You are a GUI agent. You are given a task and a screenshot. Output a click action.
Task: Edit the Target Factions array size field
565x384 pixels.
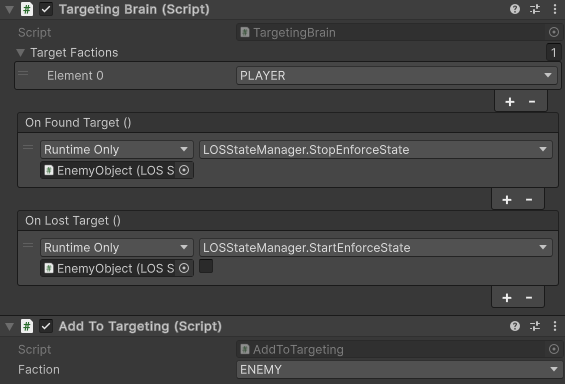click(x=553, y=53)
